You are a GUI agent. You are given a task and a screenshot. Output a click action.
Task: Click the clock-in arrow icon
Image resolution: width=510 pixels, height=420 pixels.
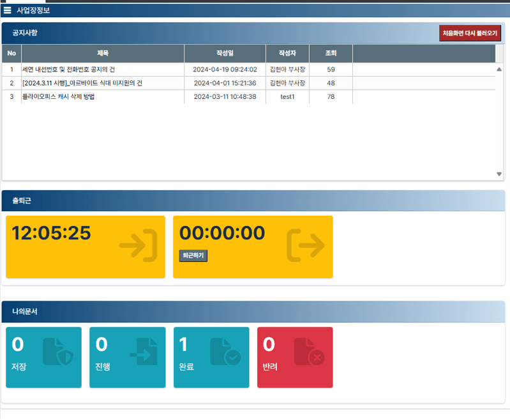(139, 245)
